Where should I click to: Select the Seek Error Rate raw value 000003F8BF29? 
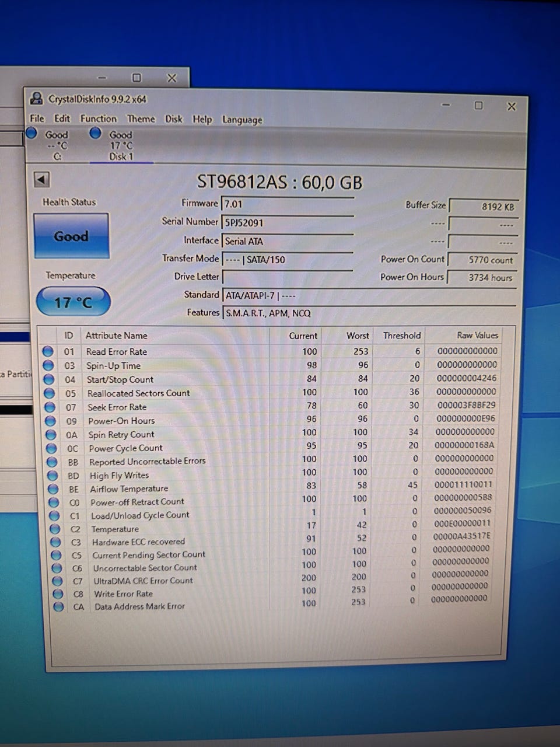[467, 405]
